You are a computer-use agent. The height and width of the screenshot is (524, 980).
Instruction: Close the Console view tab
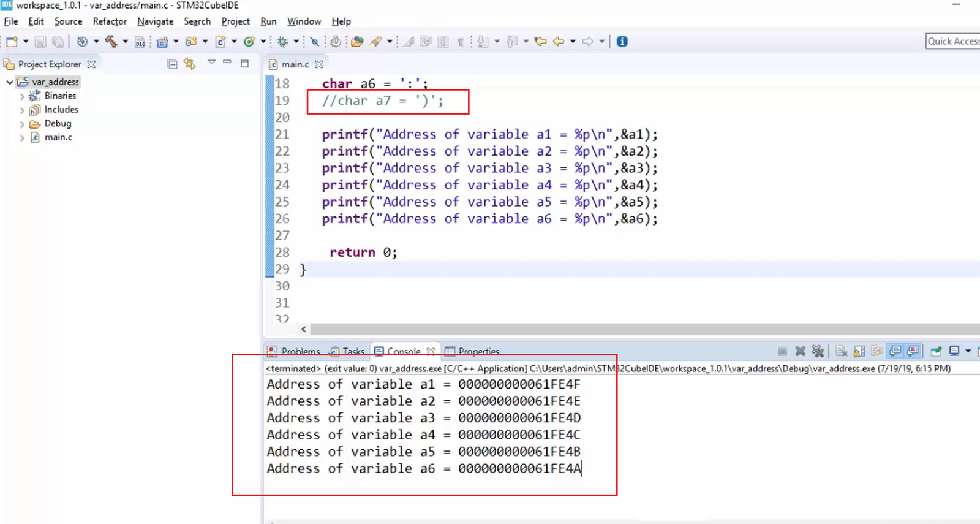coord(431,351)
